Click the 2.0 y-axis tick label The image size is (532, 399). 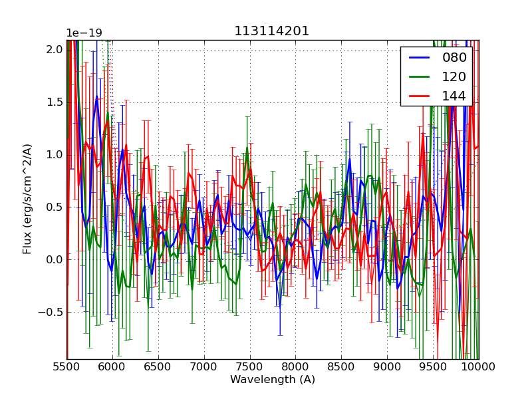coord(55,50)
